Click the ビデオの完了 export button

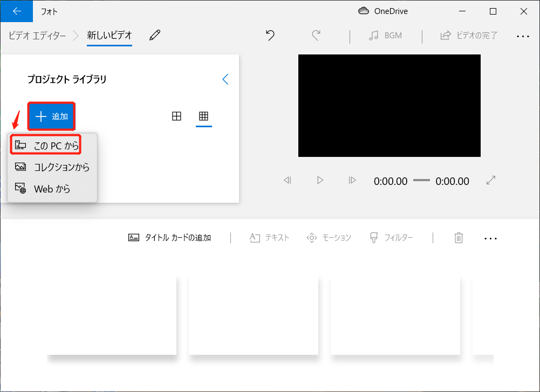[x=469, y=36]
